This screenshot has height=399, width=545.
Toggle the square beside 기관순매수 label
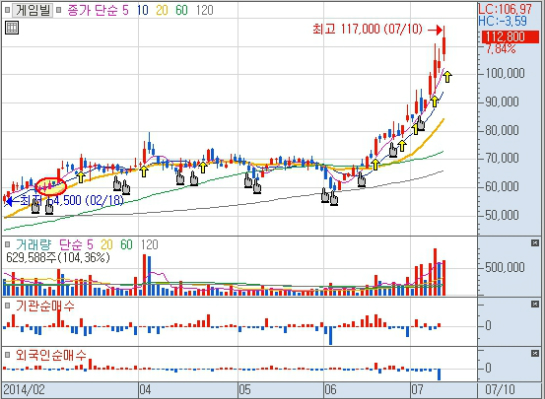point(7,306)
